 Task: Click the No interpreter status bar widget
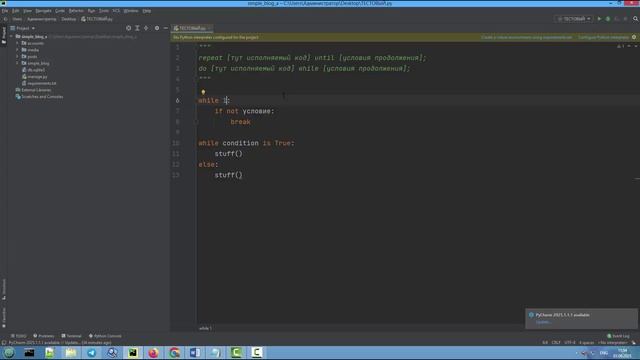point(613,343)
